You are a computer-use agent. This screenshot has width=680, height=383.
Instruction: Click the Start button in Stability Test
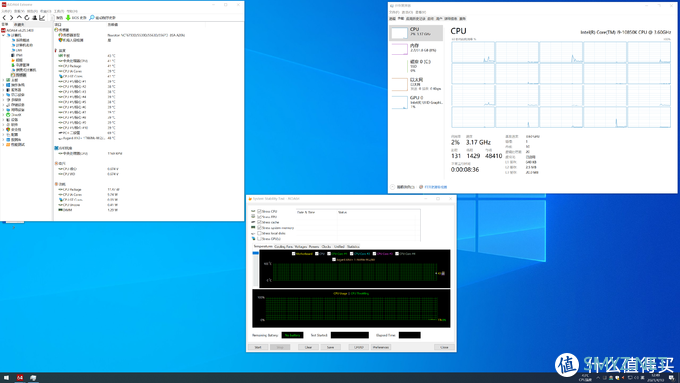258,347
